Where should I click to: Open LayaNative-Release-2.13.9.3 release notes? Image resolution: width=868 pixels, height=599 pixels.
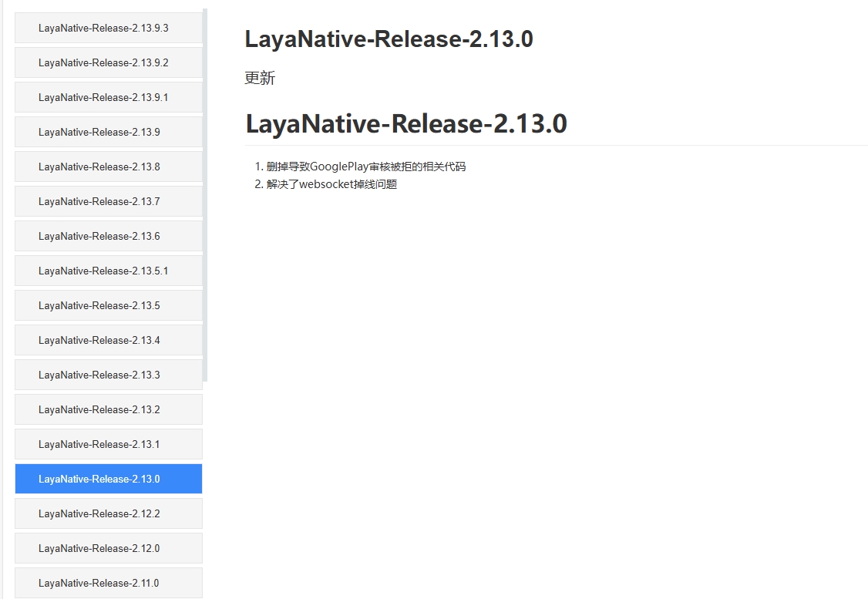pyautogui.click(x=103, y=28)
